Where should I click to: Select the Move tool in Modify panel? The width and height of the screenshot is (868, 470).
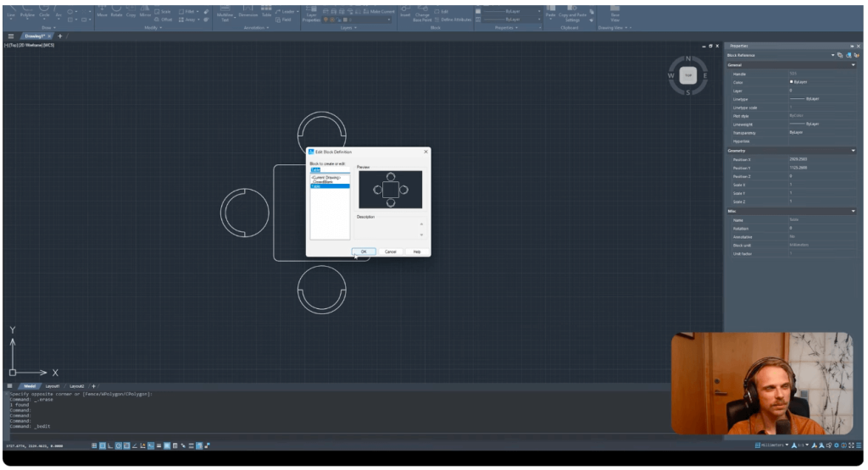coord(103,14)
